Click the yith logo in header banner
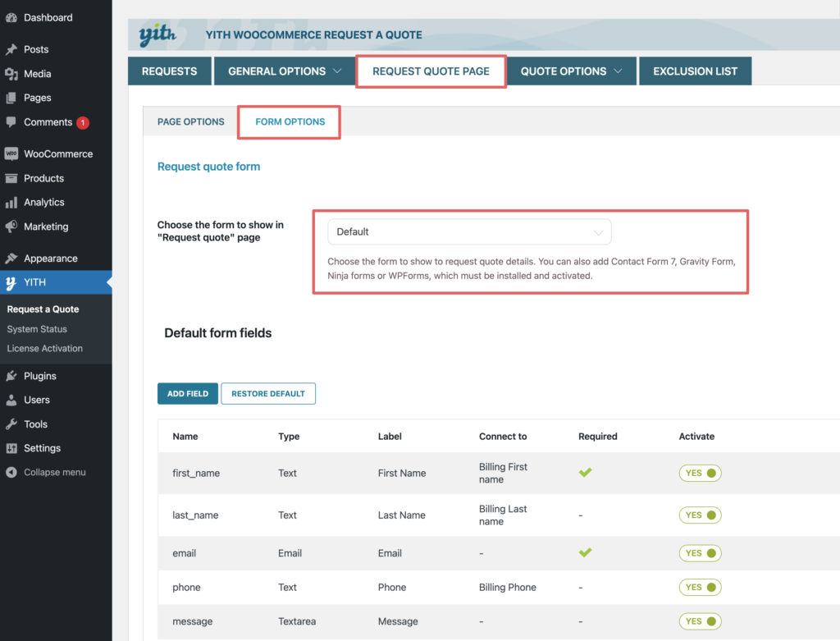840x641 pixels. [x=157, y=35]
